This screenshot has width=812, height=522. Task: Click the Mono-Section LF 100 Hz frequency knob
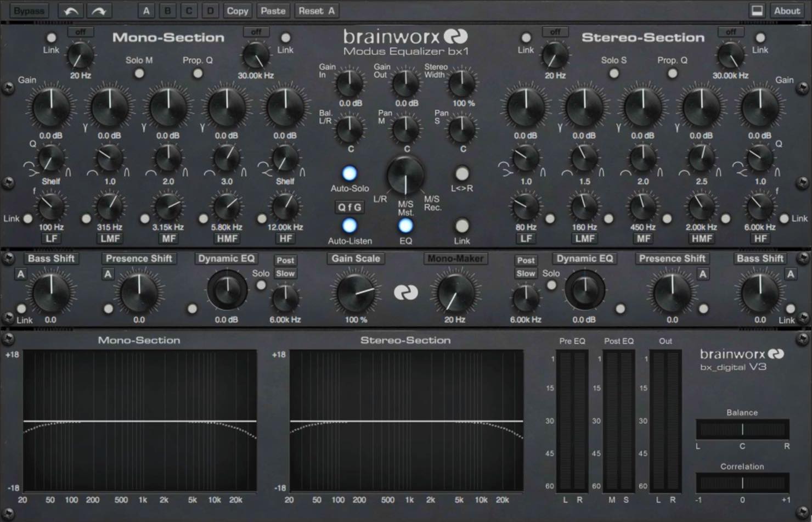(x=51, y=207)
